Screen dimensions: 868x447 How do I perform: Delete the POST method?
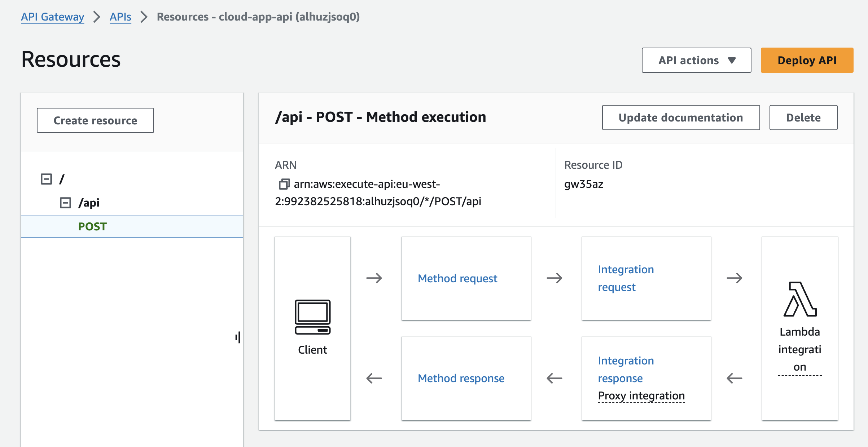click(803, 118)
